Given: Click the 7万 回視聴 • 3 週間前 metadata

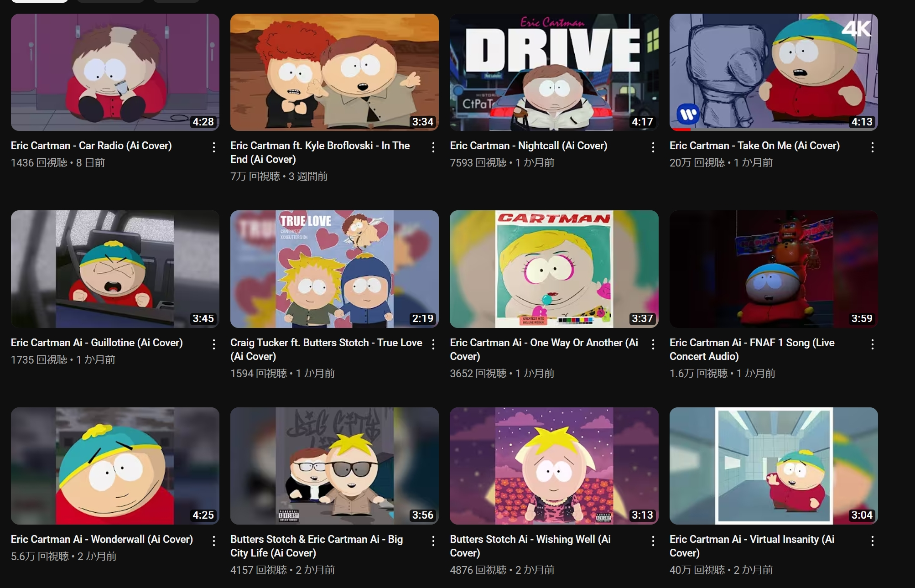Looking at the screenshot, I should [279, 177].
